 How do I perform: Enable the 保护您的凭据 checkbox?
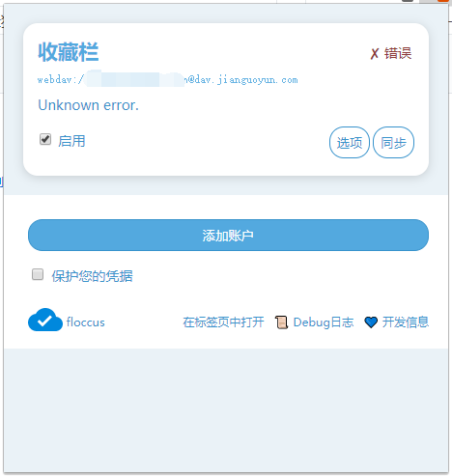click(38, 274)
